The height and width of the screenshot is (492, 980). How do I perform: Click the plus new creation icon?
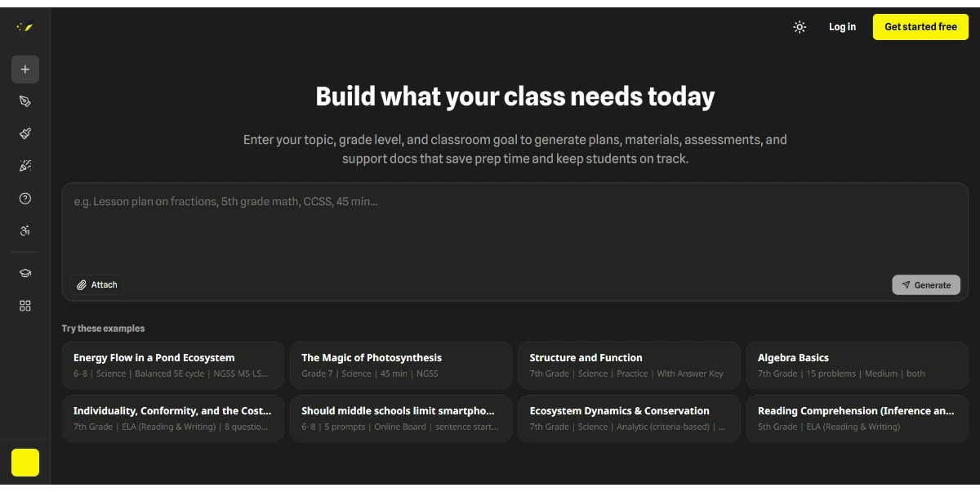(x=24, y=69)
